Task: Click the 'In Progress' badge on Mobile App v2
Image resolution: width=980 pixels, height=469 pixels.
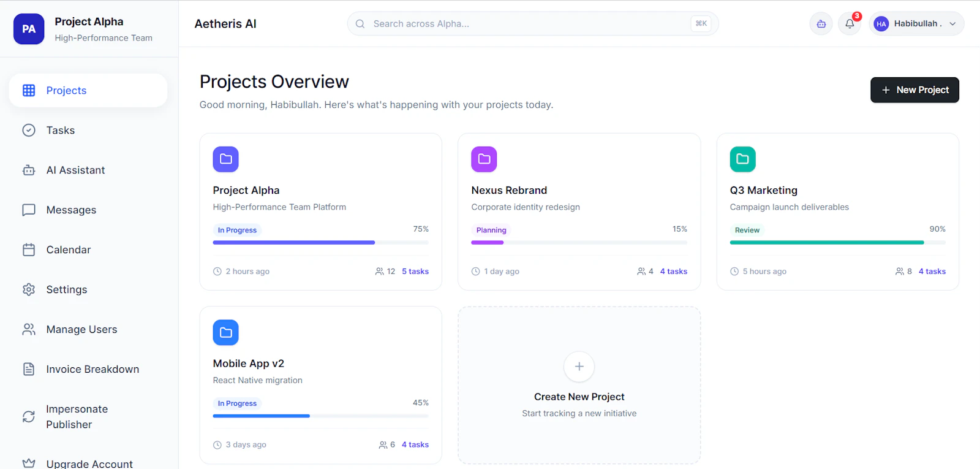Action: pos(238,404)
